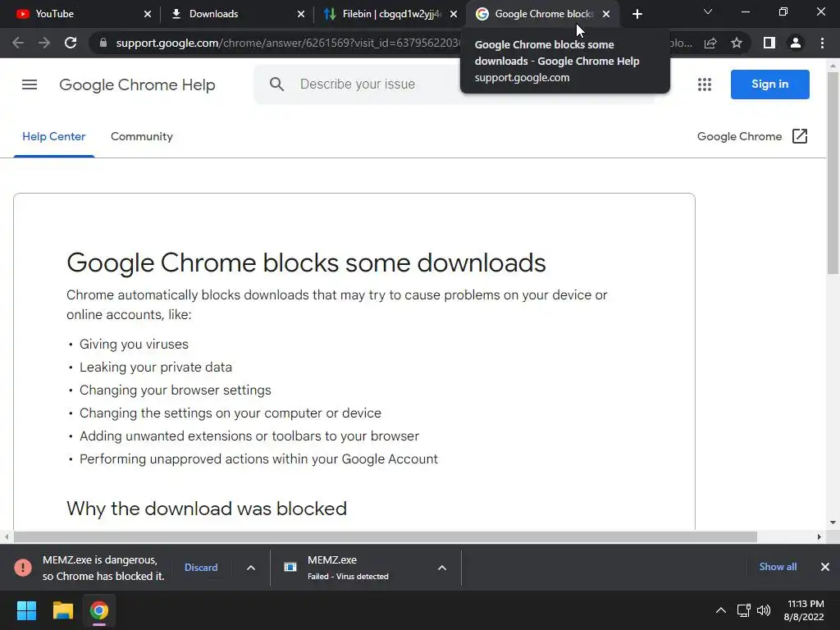Image resolution: width=840 pixels, height=630 pixels.
Task: Open the Google Chrome external link
Action: click(x=752, y=137)
